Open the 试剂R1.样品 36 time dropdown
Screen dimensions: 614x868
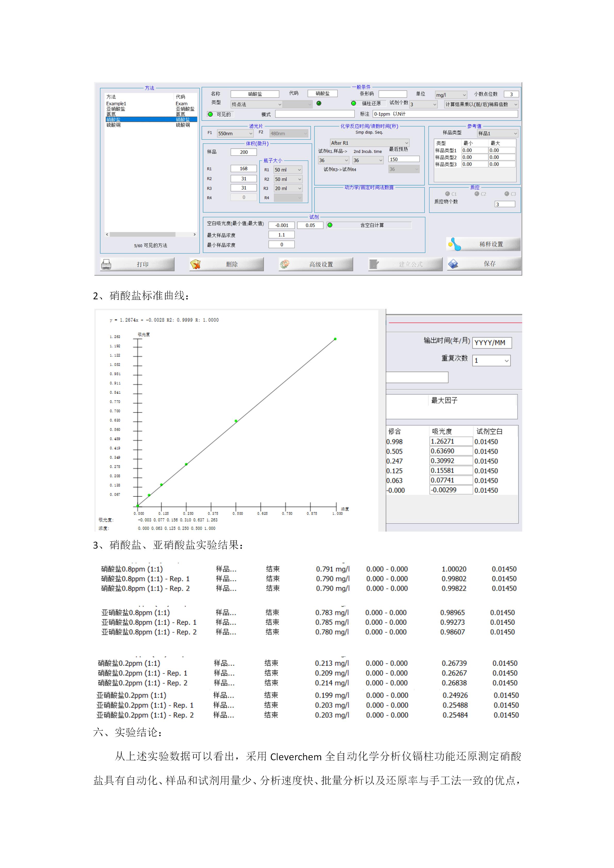point(333,160)
